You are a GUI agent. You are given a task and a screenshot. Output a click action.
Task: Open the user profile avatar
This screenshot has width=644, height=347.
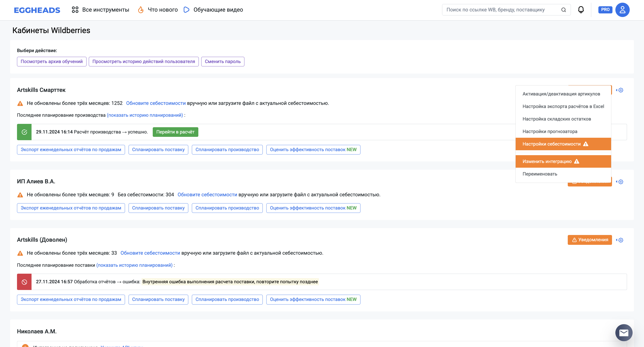(622, 10)
